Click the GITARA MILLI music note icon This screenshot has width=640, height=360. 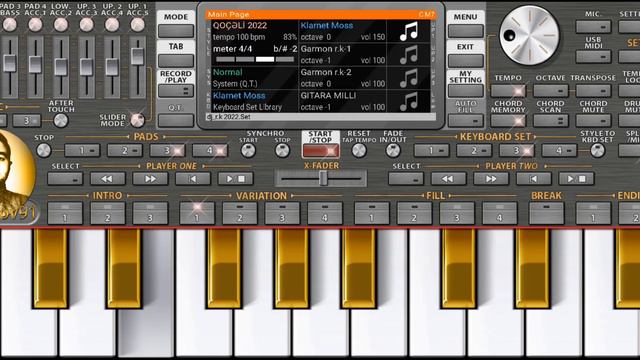[x=409, y=101]
